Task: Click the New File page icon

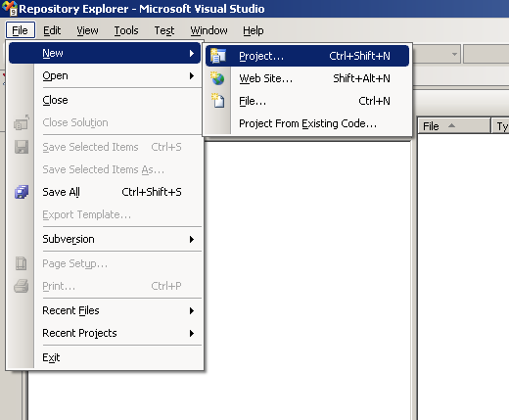Action: (x=218, y=101)
